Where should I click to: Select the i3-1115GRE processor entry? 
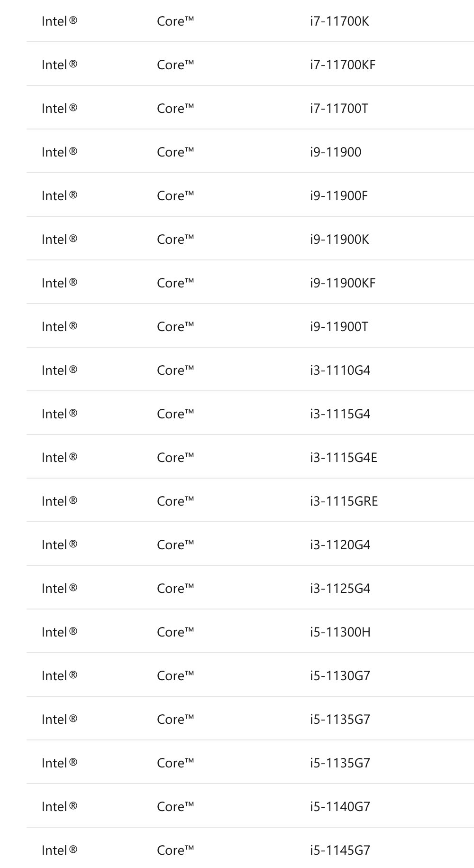344,501
